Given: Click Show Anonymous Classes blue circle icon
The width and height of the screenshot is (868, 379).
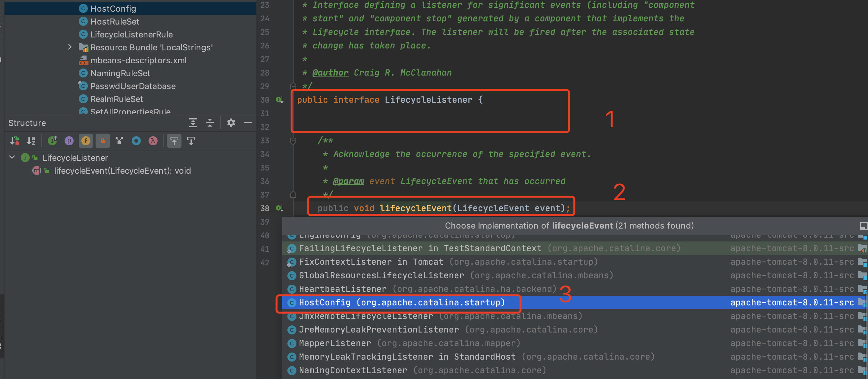Looking at the screenshot, I should pyautogui.click(x=136, y=140).
